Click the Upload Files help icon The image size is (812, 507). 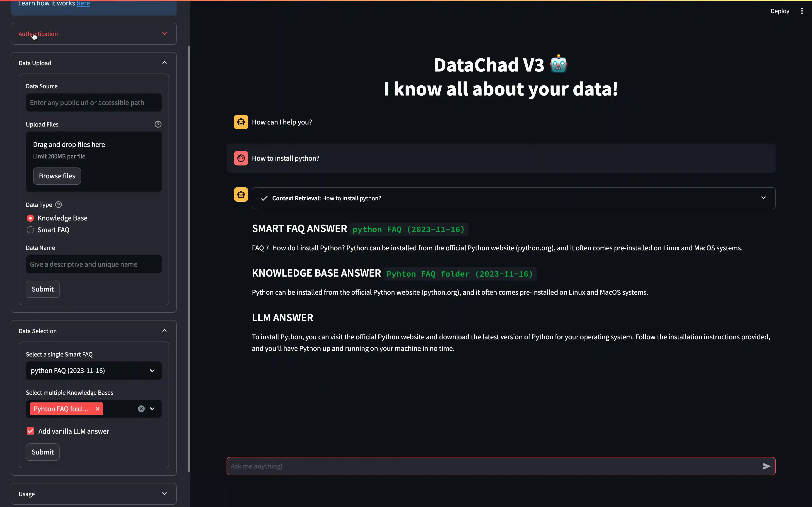tap(158, 124)
